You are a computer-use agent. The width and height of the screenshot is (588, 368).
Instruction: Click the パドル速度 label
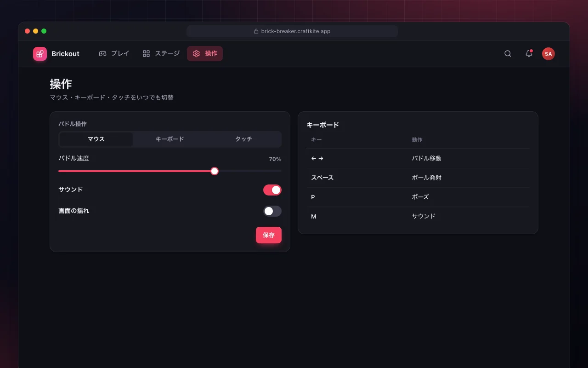point(73,158)
